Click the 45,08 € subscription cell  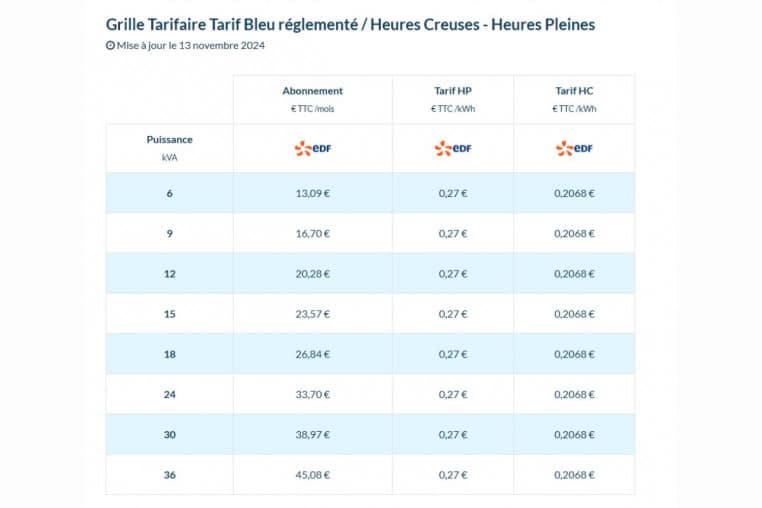(x=312, y=474)
